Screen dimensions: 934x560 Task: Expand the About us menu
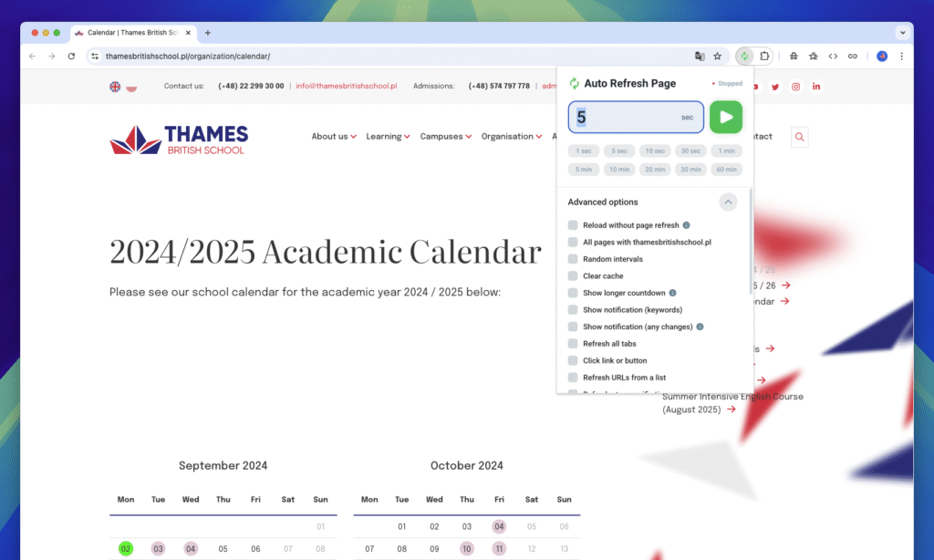click(334, 137)
